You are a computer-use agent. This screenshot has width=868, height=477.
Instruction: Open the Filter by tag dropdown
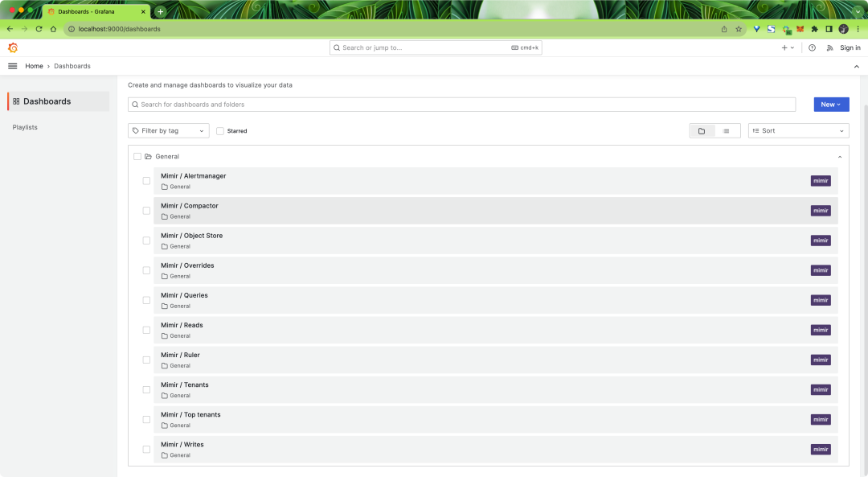(168, 131)
